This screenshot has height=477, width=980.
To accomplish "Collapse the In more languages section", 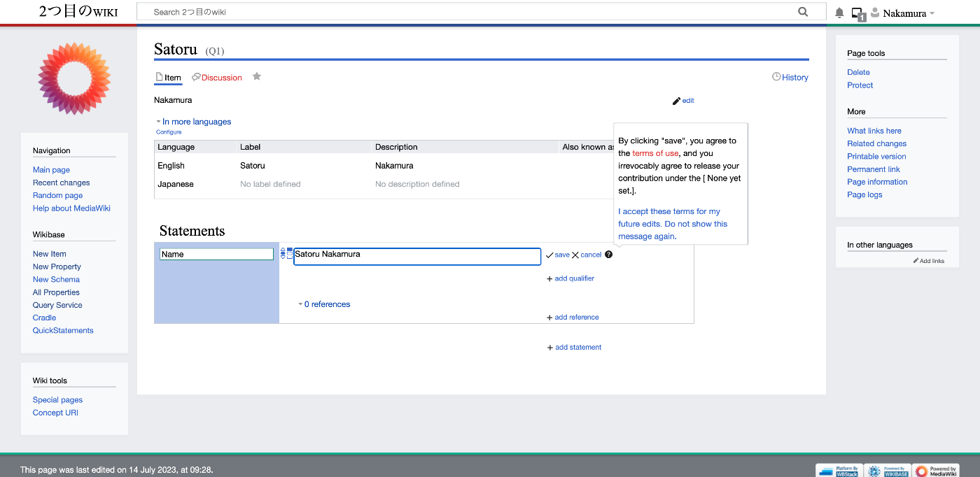I will click(x=193, y=121).
